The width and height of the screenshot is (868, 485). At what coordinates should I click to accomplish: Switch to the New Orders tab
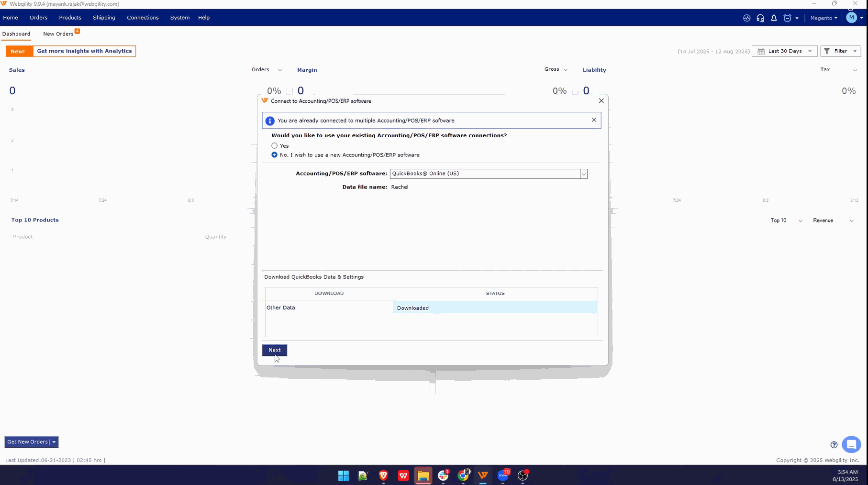[58, 34]
